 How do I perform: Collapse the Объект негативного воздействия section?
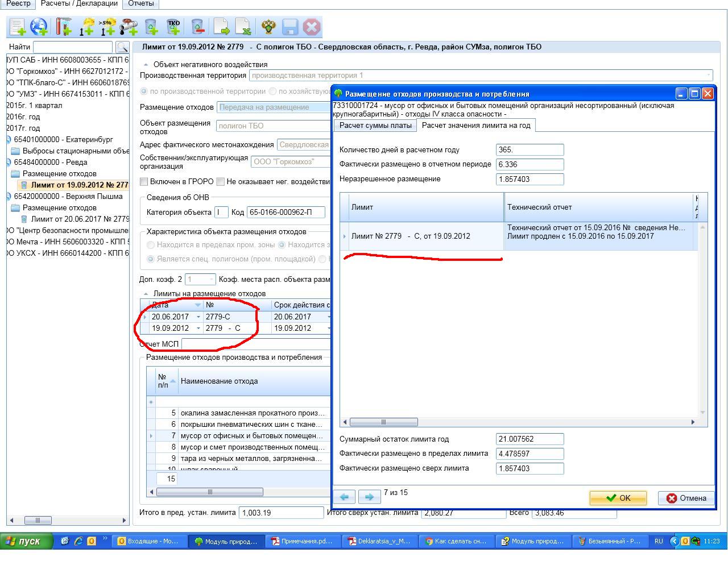pyautogui.click(x=146, y=65)
